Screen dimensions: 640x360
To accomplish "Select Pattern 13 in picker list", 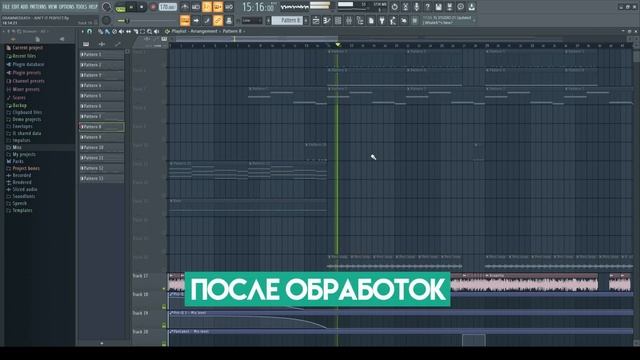I will pyautogui.click(x=102, y=178).
